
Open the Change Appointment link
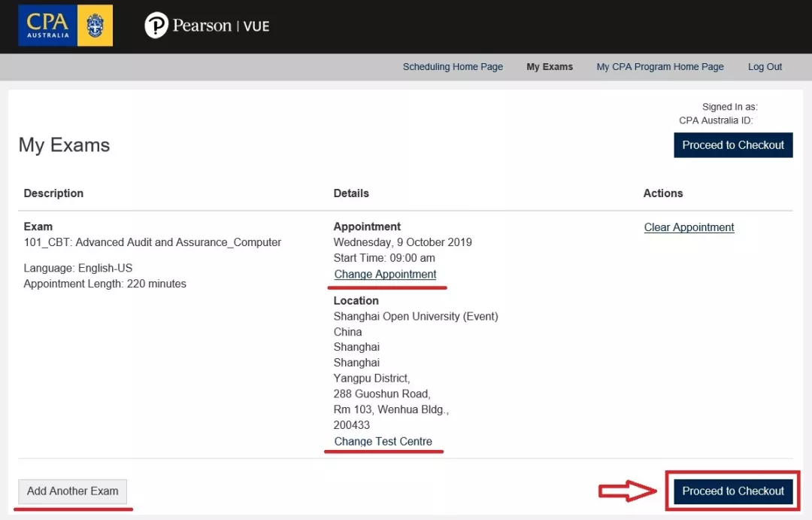385,275
